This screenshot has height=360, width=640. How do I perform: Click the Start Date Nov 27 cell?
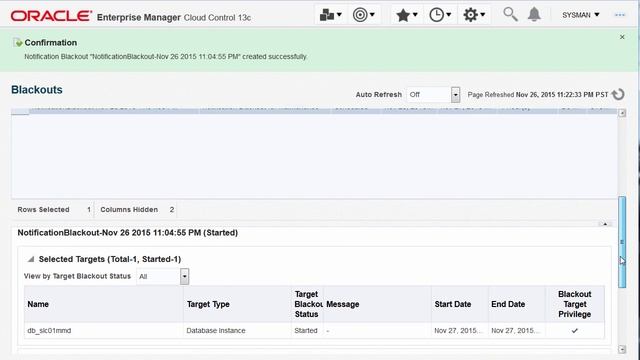[458, 331]
